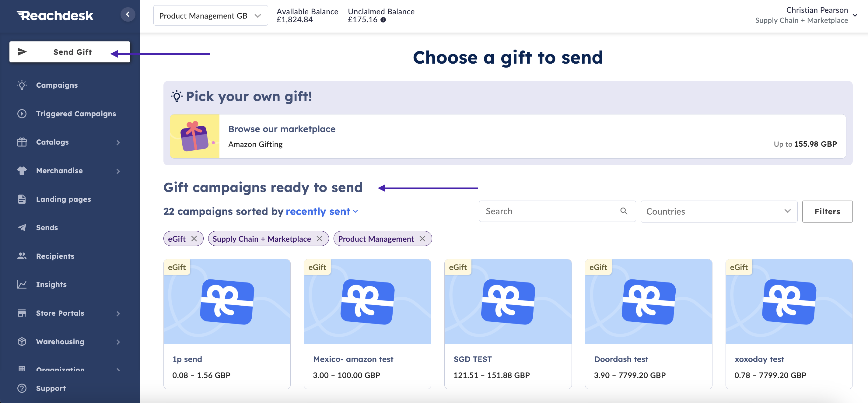Click the Campaigns lightbulb icon
The height and width of the screenshot is (403, 868).
22,85
